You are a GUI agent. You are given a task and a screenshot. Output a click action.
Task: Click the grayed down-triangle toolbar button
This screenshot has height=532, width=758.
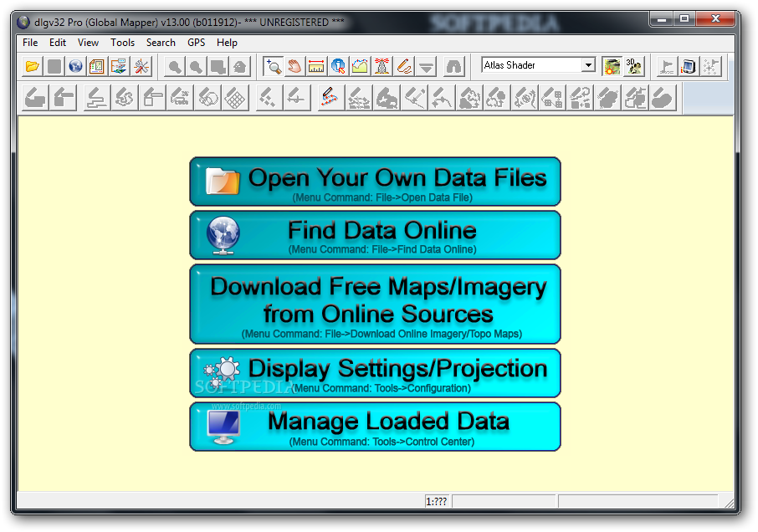tap(426, 66)
